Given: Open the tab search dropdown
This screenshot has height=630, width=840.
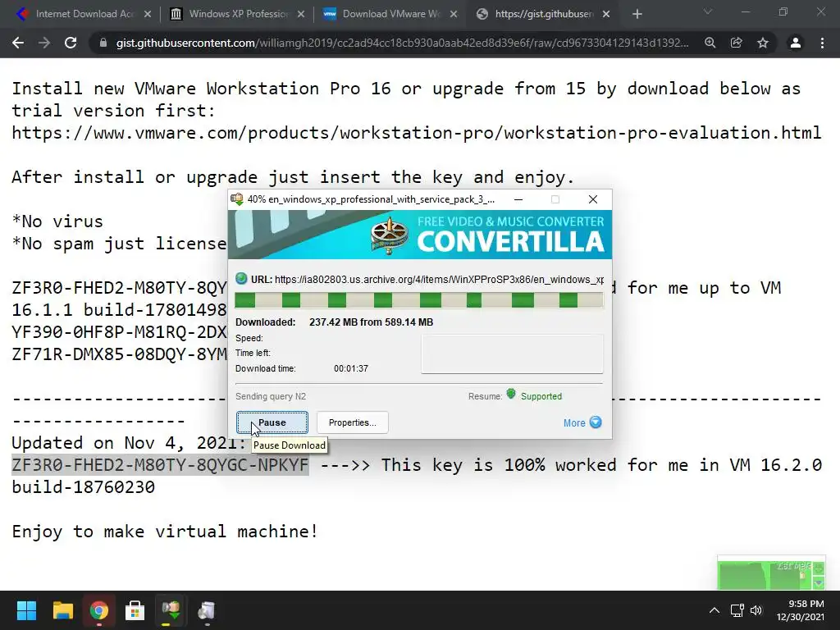Looking at the screenshot, I should [708, 11].
